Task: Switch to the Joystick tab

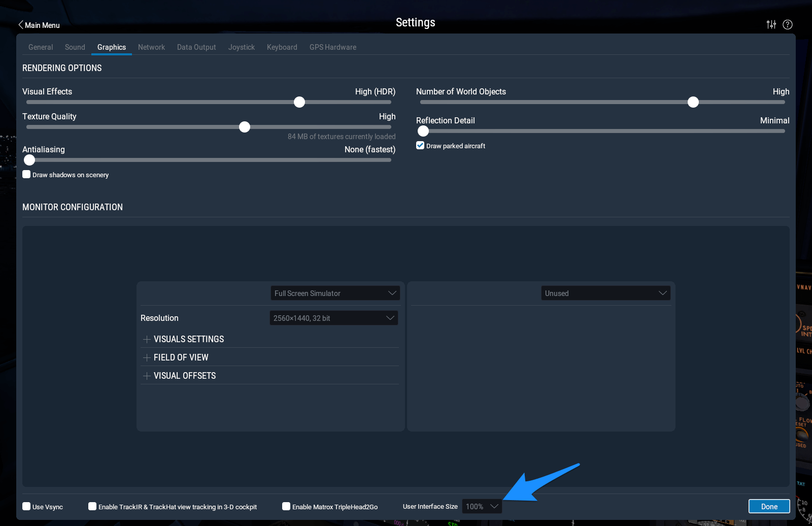Action: (x=241, y=47)
